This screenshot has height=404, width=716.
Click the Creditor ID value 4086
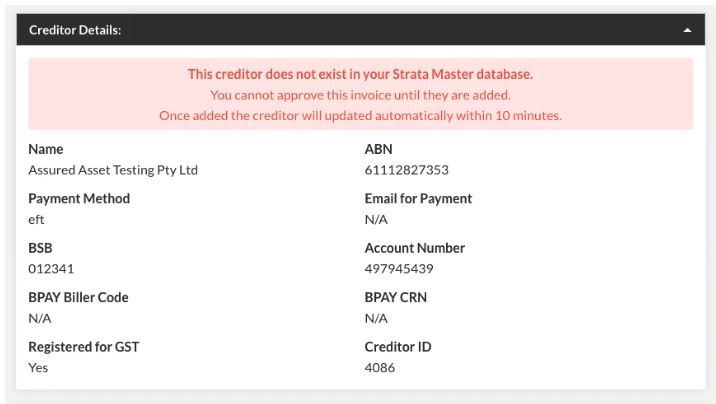coord(379,367)
